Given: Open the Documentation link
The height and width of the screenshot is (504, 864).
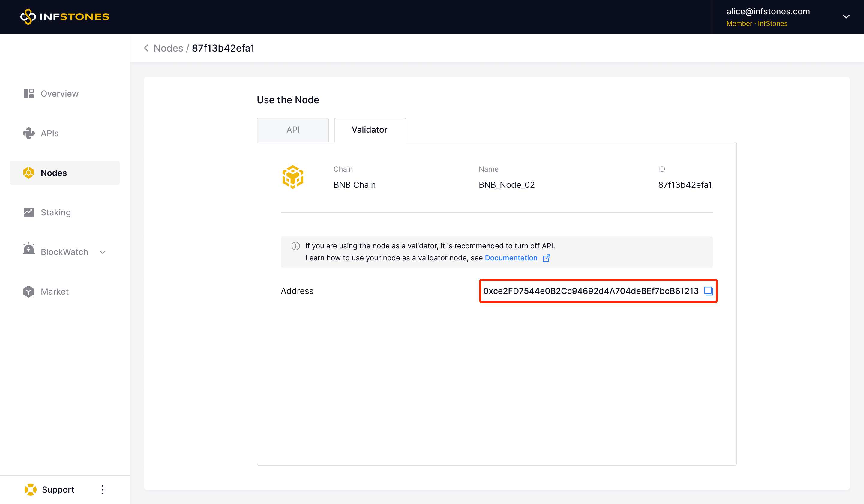Looking at the screenshot, I should [511, 258].
